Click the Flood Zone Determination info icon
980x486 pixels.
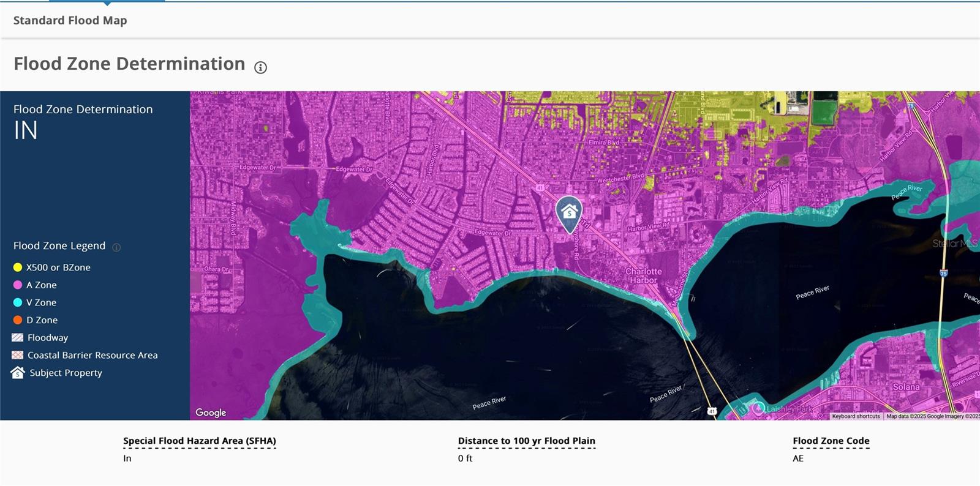(260, 67)
